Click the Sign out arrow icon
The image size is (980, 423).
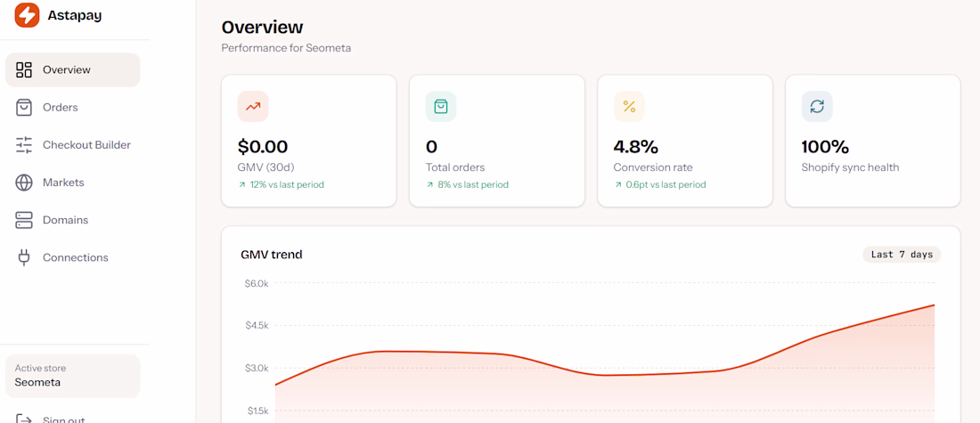coord(24,419)
